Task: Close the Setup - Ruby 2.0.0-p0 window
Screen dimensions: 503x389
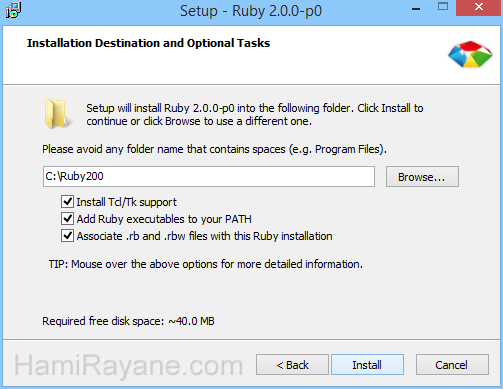Action: pyautogui.click(x=479, y=8)
